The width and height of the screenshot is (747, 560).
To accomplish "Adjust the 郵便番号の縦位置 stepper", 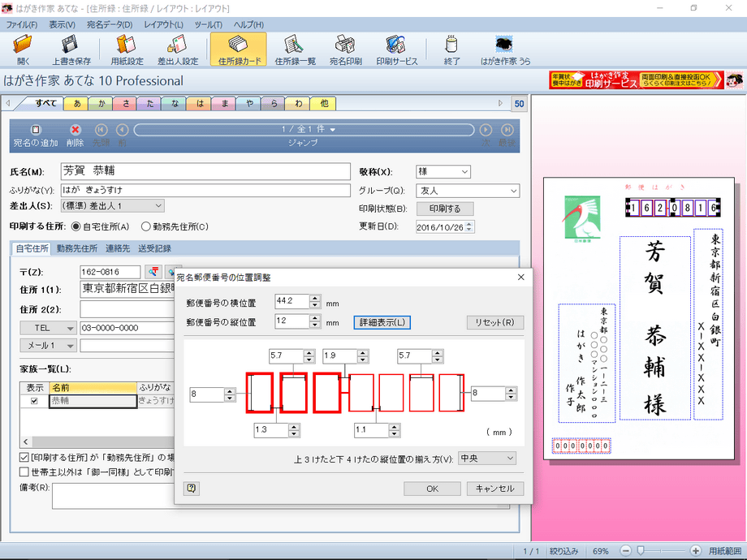I will (314, 321).
